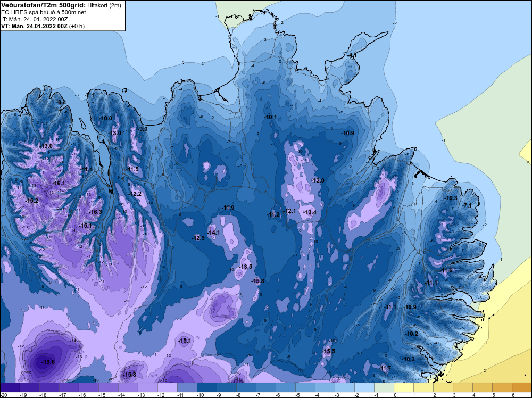Image resolution: width=532 pixels, height=398 pixels.
Task: Click the -11.7 temperature value
Action: (385, 369)
